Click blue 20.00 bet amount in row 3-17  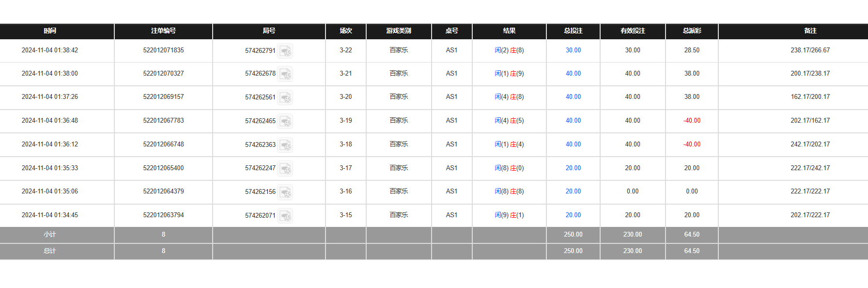[573, 168]
